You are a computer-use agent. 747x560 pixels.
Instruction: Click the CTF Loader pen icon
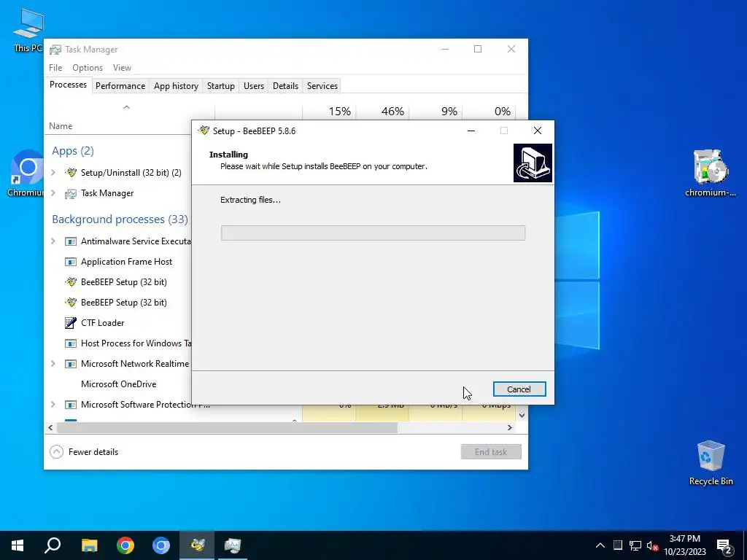point(71,323)
